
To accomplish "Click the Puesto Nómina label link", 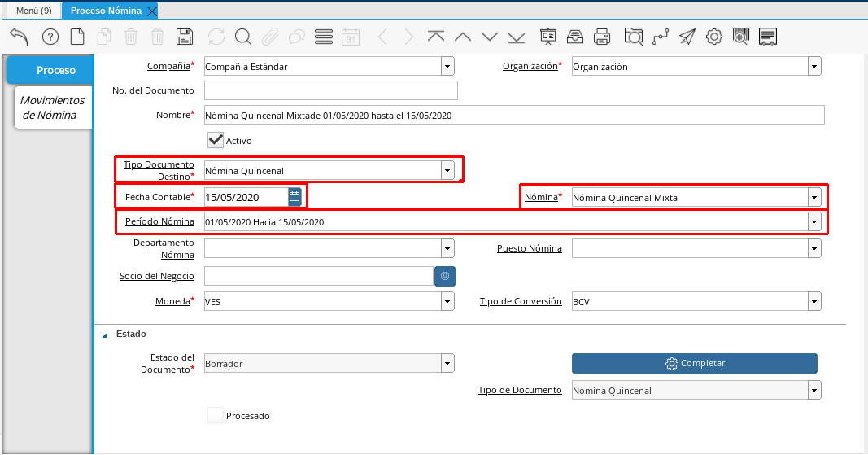I will [530, 248].
